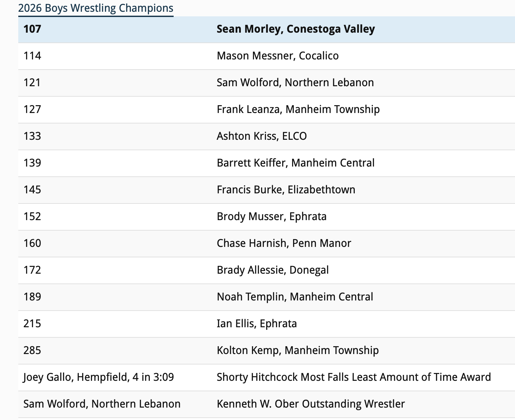Select the Ashton Kriss, ELCO cell
The image size is (515, 420).
pos(262,136)
